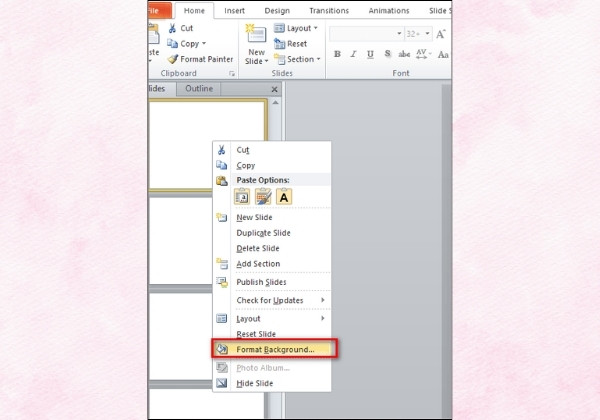Click the Cut scissors icon in ribbon
This screenshot has width=600, height=420.
(x=172, y=28)
